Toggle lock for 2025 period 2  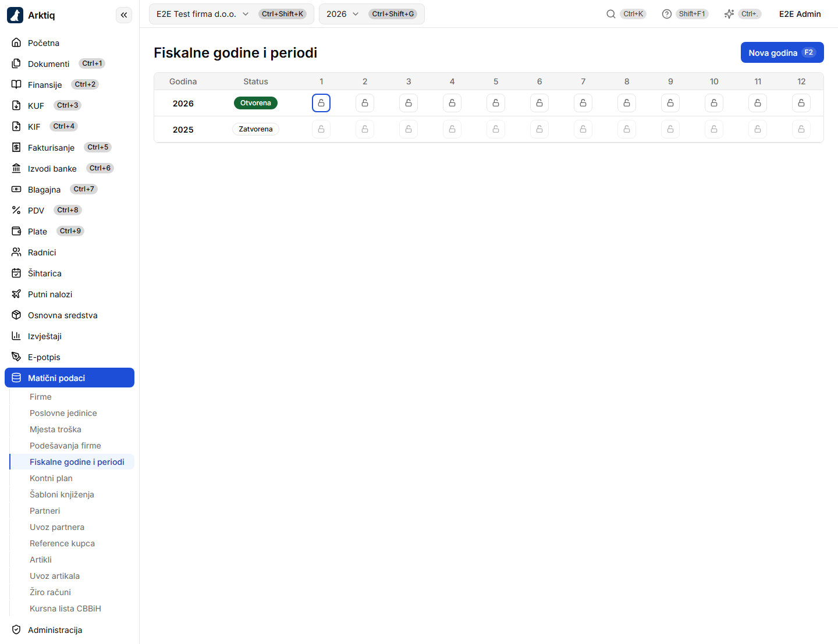click(x=365, y=129)
